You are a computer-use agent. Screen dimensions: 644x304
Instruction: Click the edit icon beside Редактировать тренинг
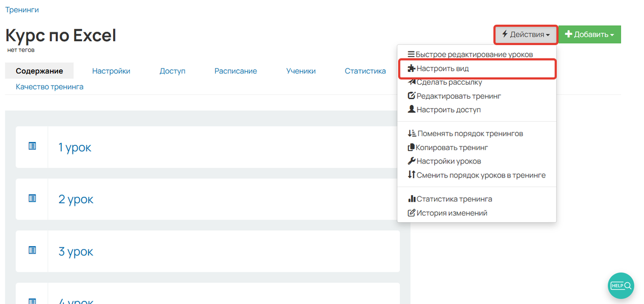pos(412,96)
